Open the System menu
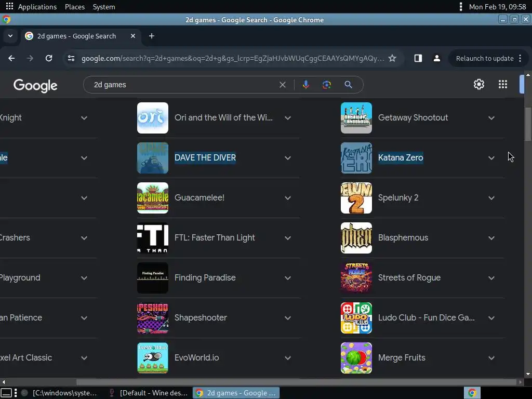This screenshot has height=399, width=532. [104, 7]
